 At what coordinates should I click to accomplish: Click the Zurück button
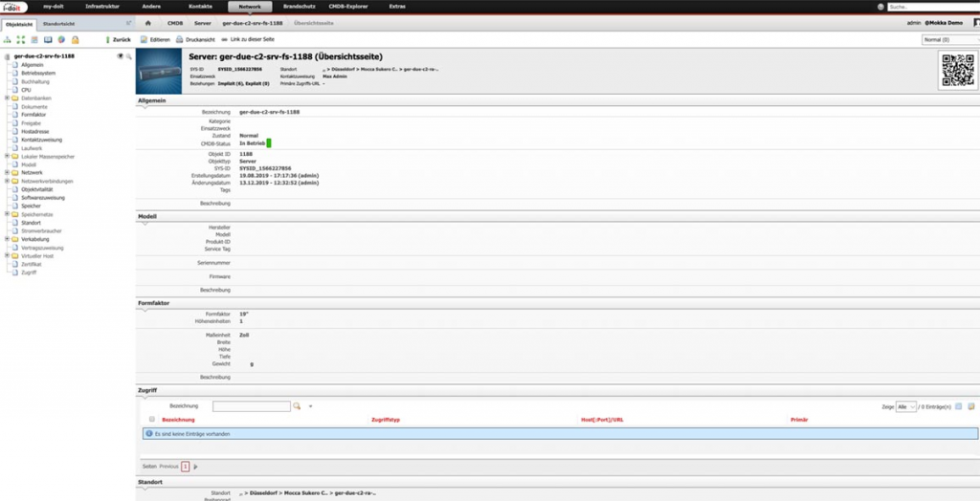point(116,40)
